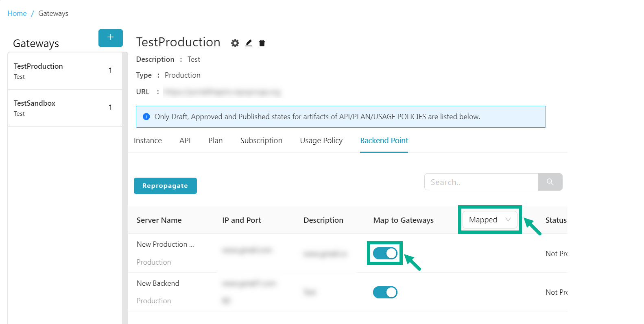Image resolution: width=644 pixels, height=324 pixels.
Task: Delete TestProduction gateway with trash icon
Action: click(262, 43)
